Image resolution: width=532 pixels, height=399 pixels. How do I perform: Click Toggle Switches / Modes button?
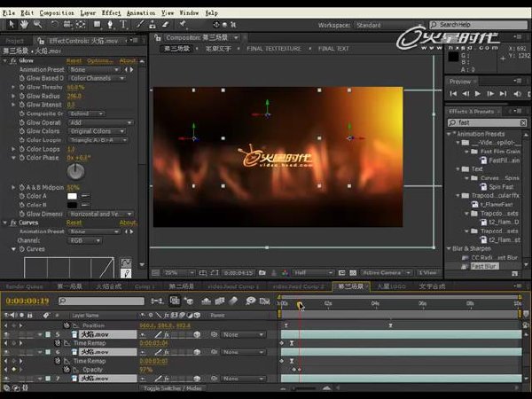[x=173, y=388]
